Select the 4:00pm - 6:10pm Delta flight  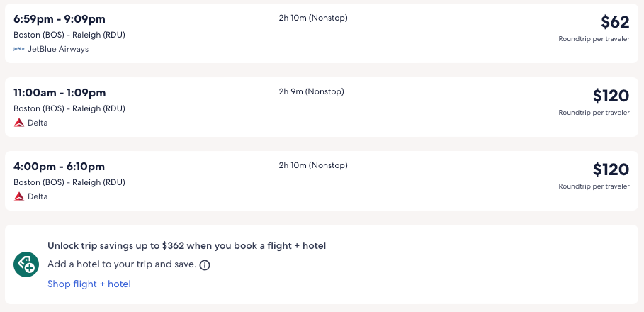pyautogui.click(x=59, y=166)
